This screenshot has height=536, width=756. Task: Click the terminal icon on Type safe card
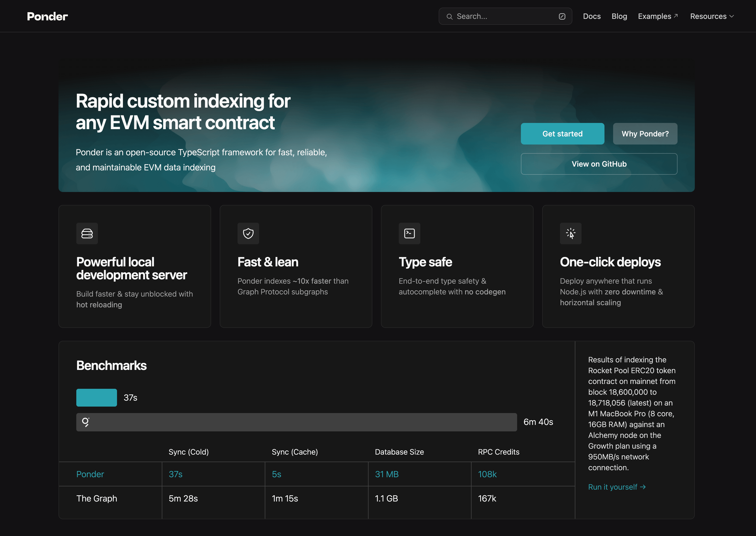click(410, 234)
